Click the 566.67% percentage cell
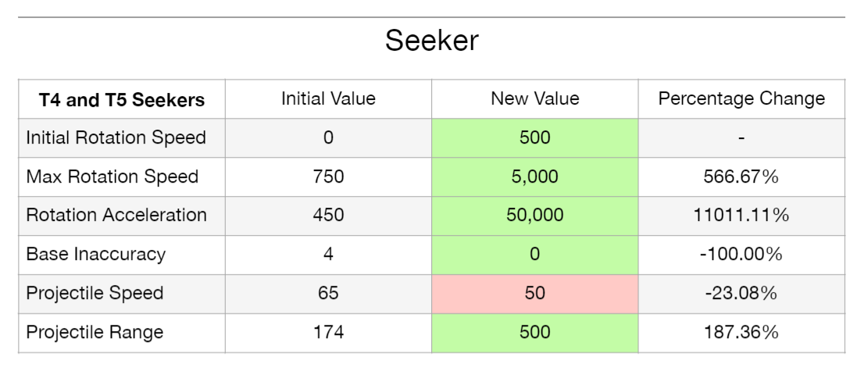Screen dimensions: 868x392 coord(741,176)
